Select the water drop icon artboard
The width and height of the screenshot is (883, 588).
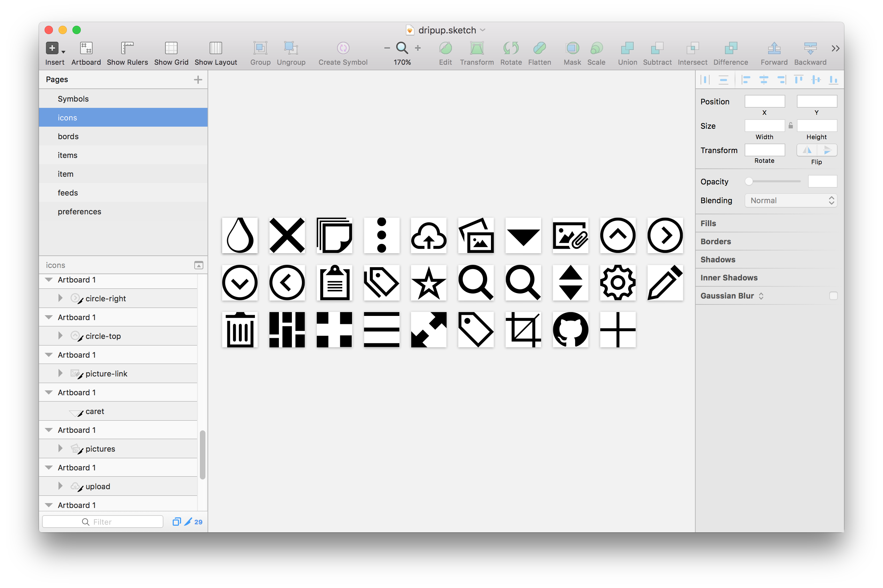240,235
